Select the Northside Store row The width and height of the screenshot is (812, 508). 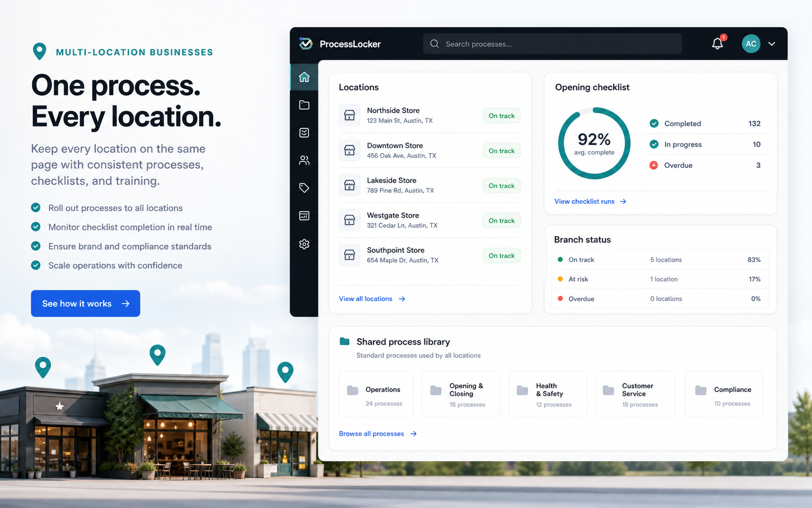pos(430,115)
